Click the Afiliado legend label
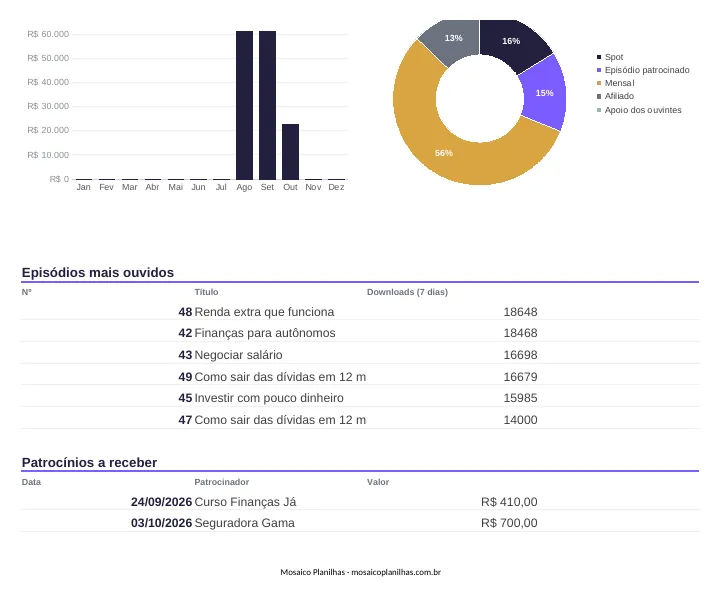Viewport: 719px width, 597px height. pos(619,96)
